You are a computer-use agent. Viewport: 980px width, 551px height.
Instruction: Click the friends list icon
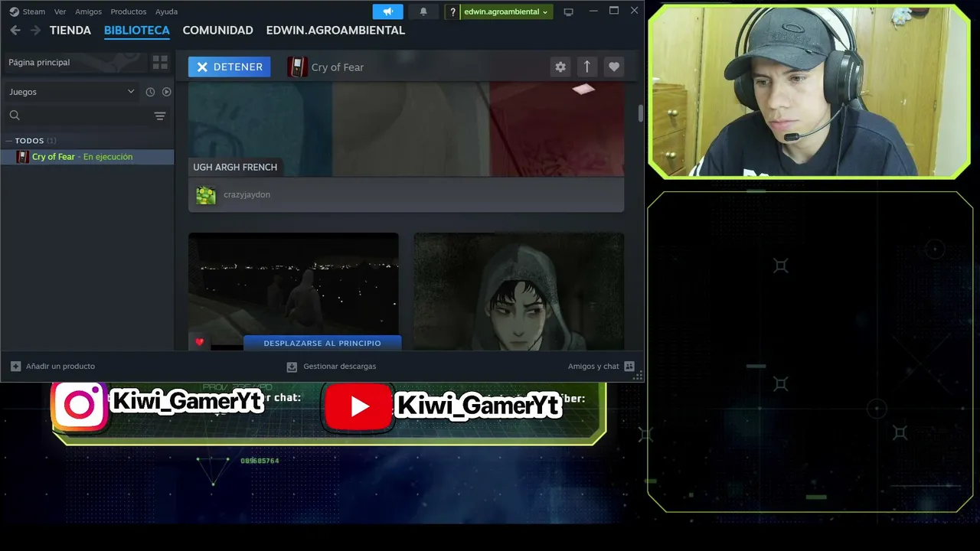tap(629, 366)
